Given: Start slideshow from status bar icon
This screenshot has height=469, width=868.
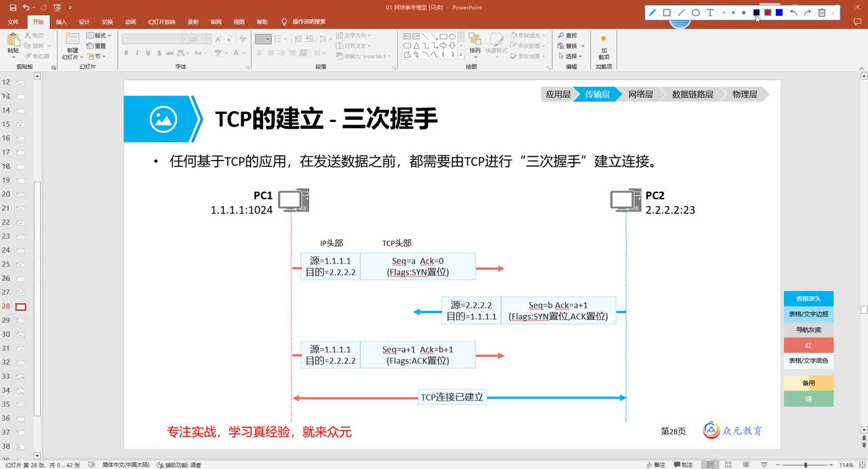Looking at the screenshot, I should (x=763, y=465).
